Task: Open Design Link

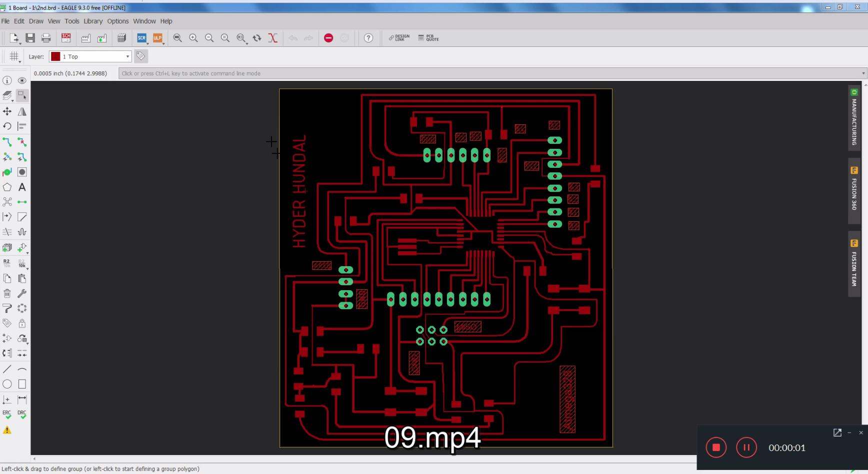Action: pyautogui.click(x=399, y=38)
